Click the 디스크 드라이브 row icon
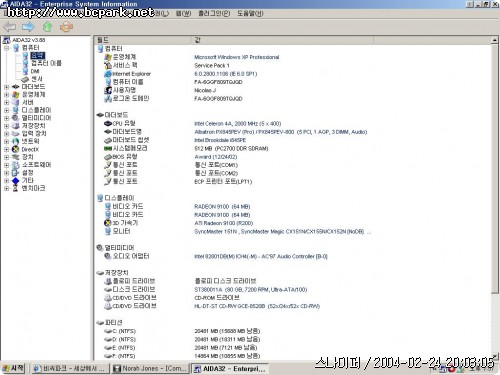The height and width of the screenshot is (375, 500). [x=108, y=289]
